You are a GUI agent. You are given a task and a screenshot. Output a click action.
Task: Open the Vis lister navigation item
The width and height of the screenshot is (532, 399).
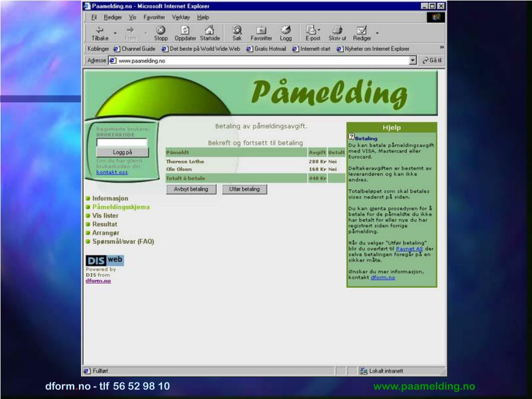point(105,216)
